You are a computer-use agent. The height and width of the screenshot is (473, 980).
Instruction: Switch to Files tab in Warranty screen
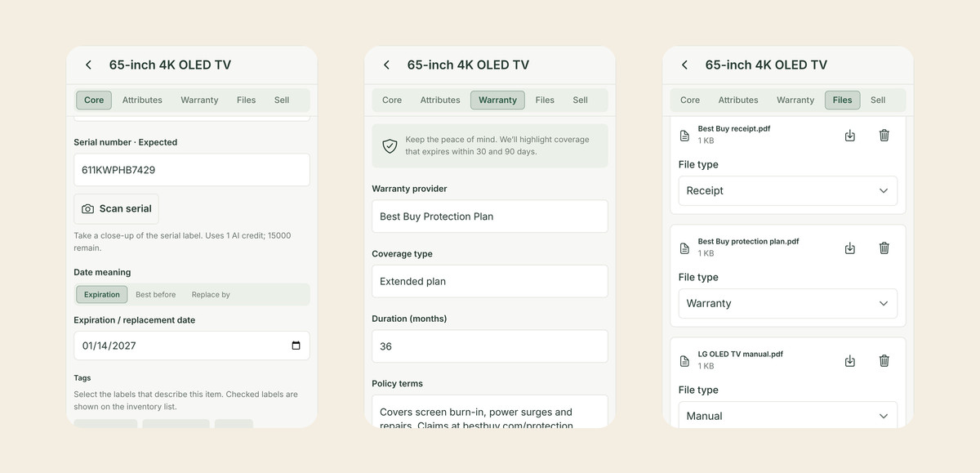[545, 100]
